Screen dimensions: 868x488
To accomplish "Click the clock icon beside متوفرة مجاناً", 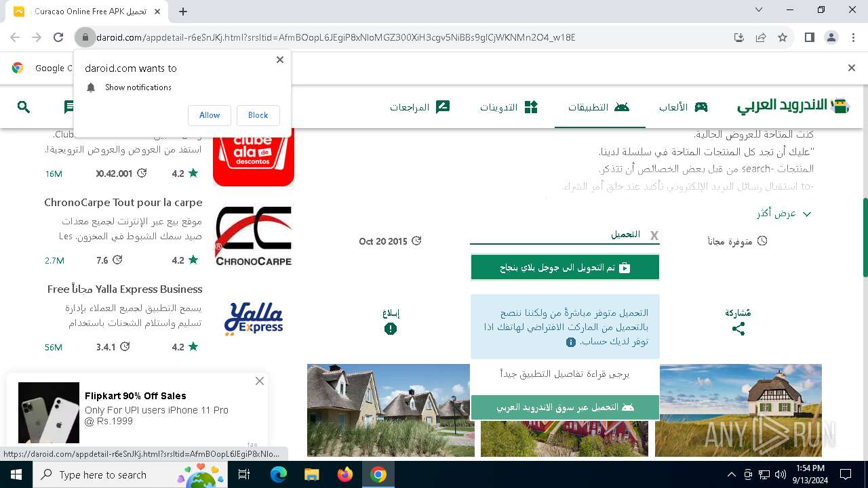I will pos(762,241).
